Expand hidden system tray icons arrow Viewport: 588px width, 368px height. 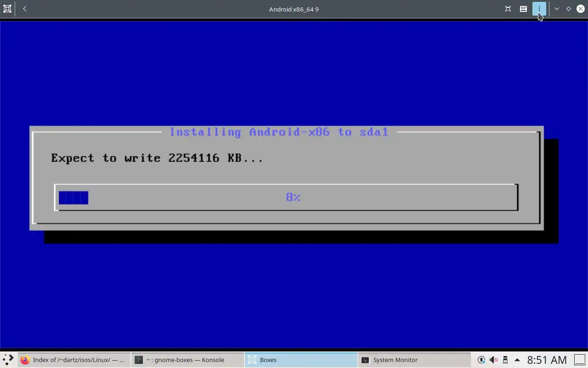coord(517,360)
